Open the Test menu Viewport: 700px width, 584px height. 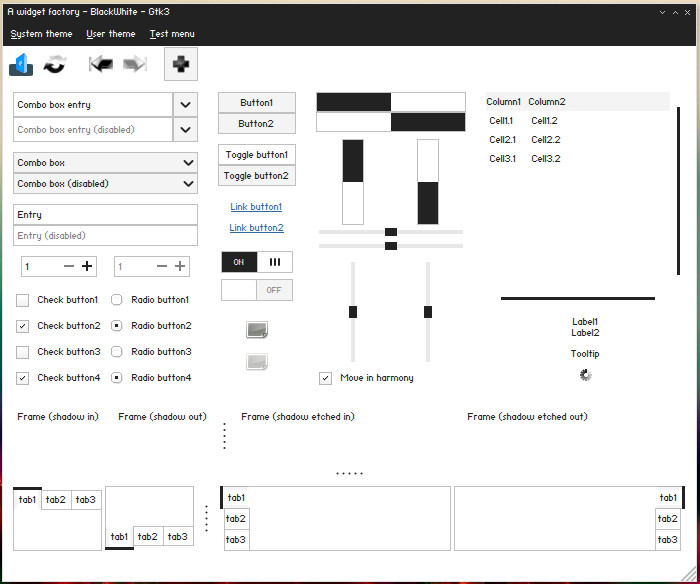[172, 34]
